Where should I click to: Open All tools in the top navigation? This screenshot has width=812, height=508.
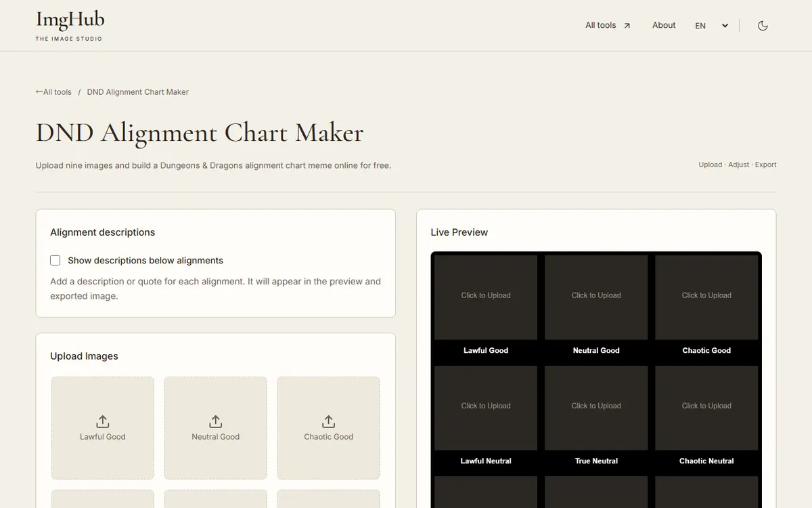(608, 26)
